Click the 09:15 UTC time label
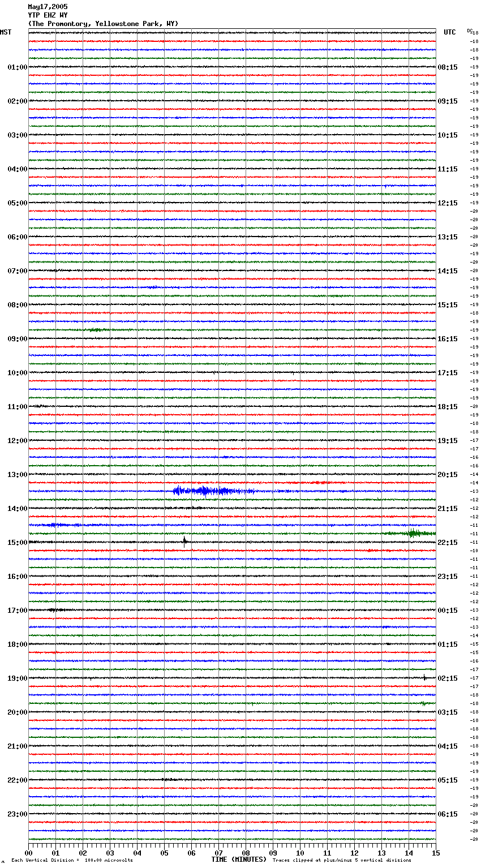481x868 pixels. 448,101
